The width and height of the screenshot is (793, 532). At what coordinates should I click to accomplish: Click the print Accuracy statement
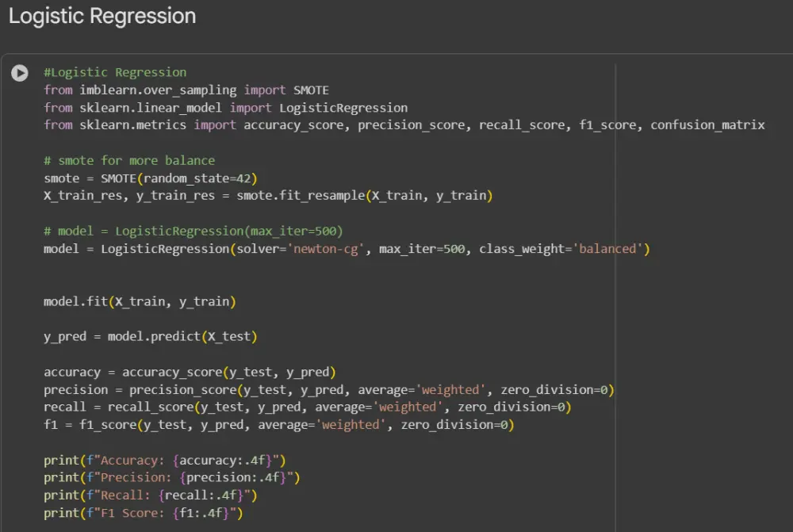(165, 460)
